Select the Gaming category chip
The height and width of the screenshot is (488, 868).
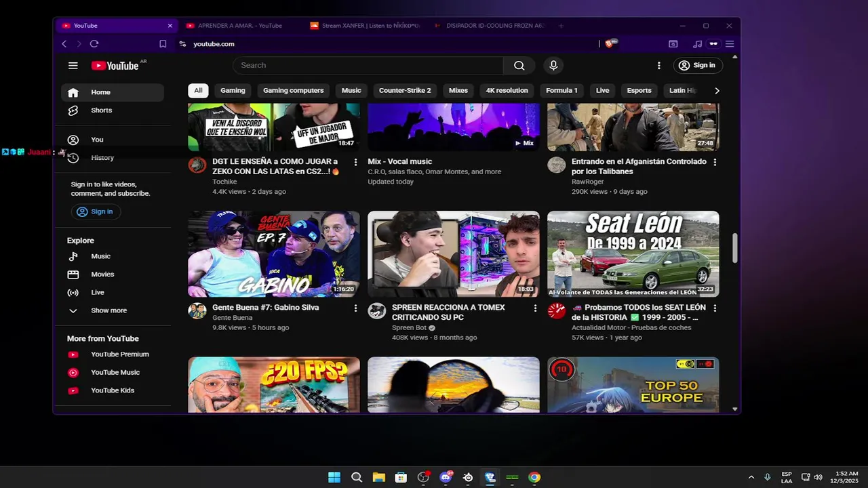(233, 91)
